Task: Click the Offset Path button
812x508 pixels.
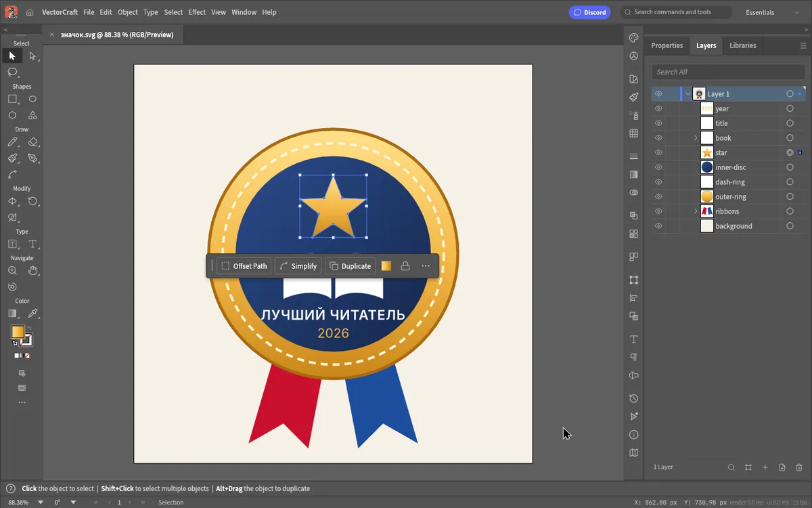Action: [244, 266]
